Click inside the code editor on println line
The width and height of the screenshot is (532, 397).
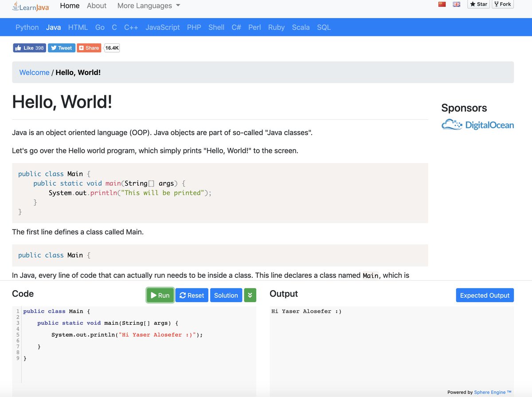127,335
